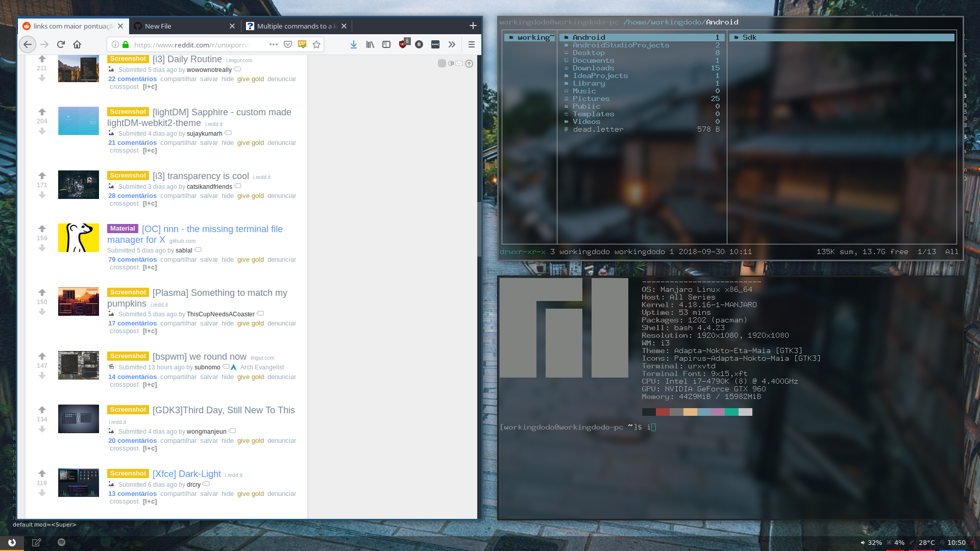Click the volume icon in the system tray
Screen dimensions: 980x551
click(862, 542)
